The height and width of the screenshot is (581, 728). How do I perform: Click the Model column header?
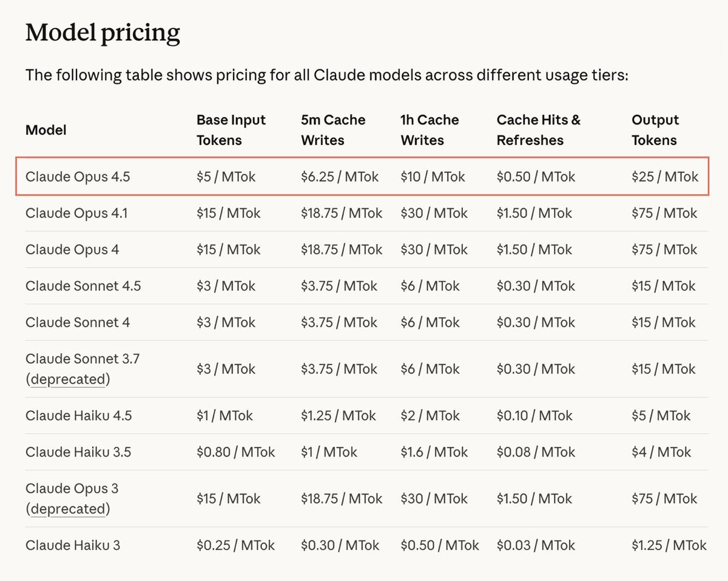tap(46, 130)
